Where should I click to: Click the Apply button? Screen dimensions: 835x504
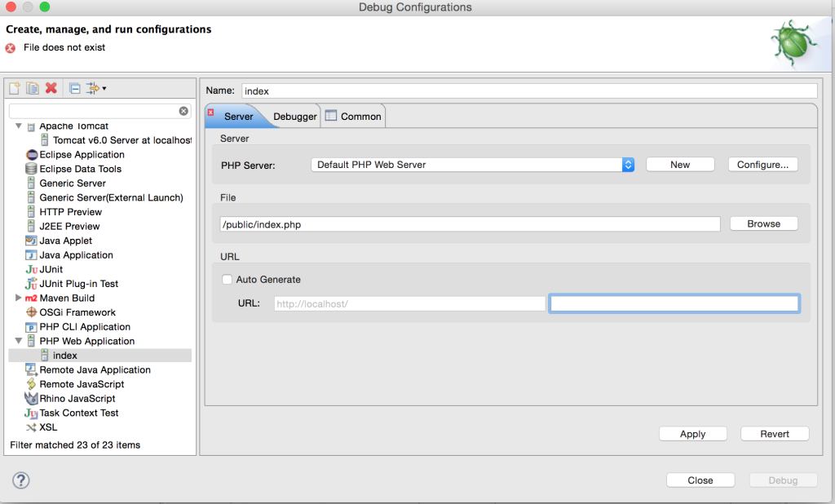pos(692,434)
